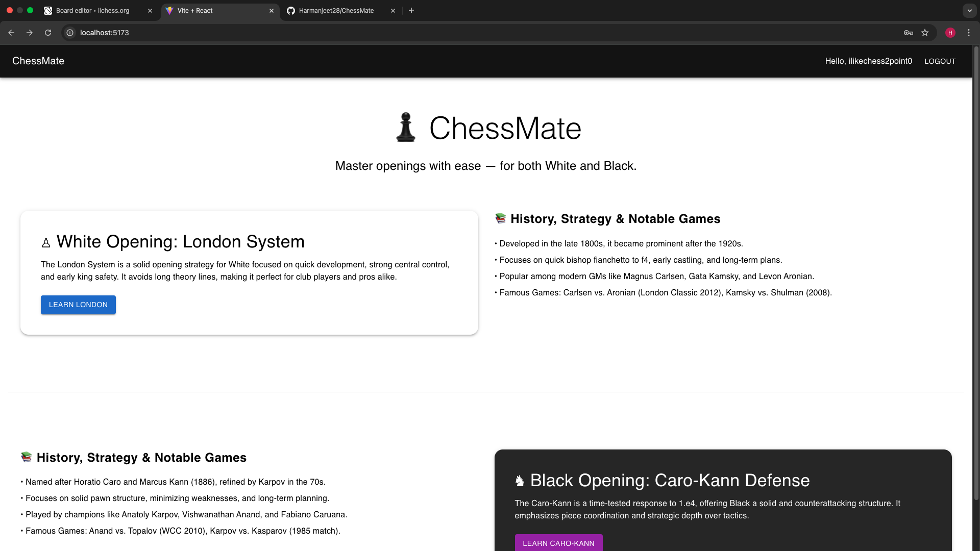Open a new browser tab
This screenshot has width=980, height=551.
(x=411, y=10)
